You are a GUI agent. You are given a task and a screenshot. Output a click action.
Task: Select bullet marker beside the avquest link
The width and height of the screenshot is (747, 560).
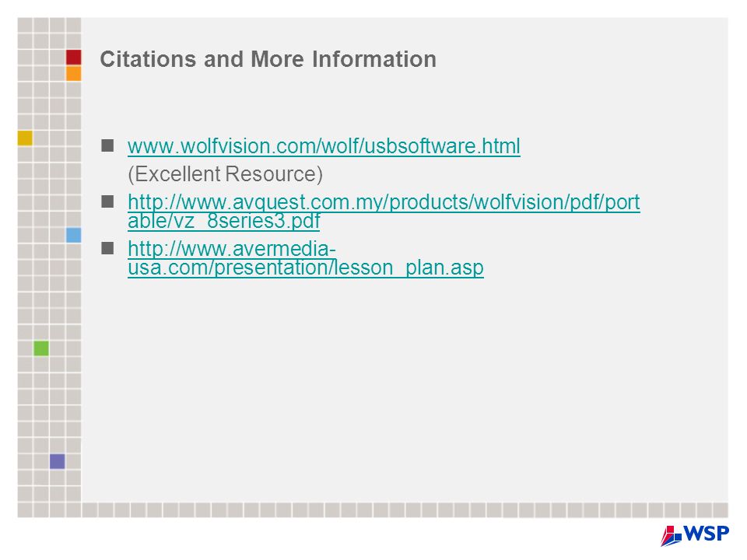pyautogui.click(x=107, y=202)
